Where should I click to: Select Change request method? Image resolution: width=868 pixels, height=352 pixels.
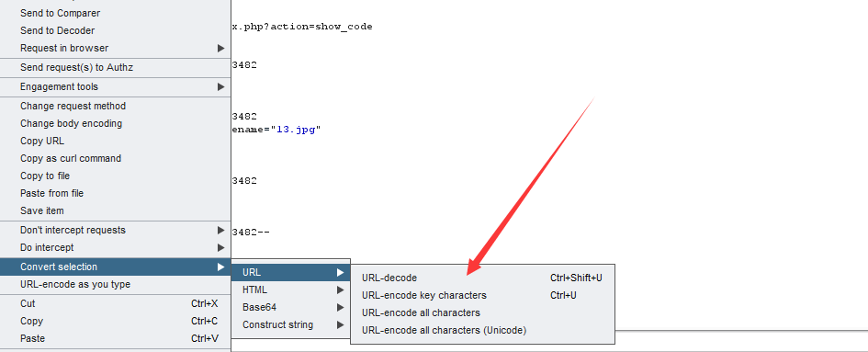115,106
